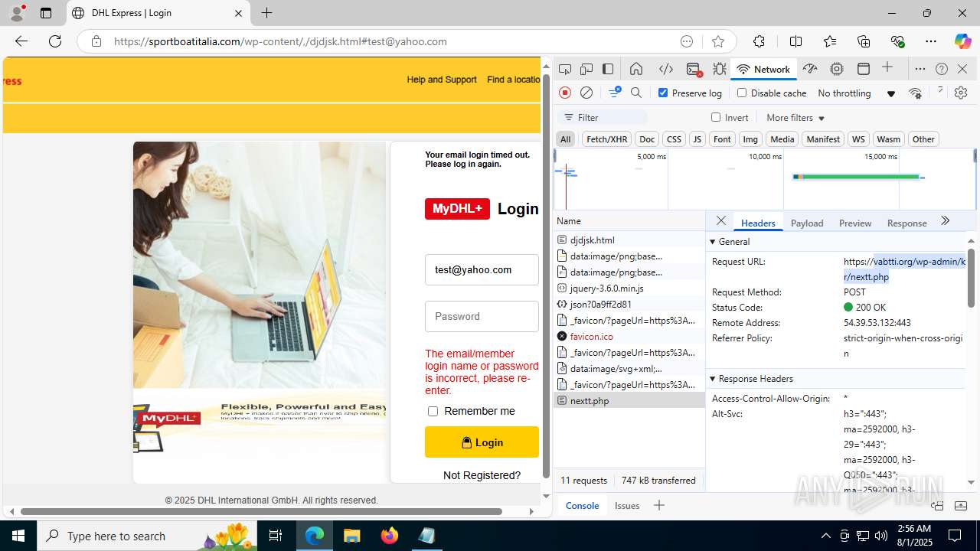Screen dimensions: 980x551
Task: Open the More filters dropdown
Action: pyautogui.click(x=795, y=117)
